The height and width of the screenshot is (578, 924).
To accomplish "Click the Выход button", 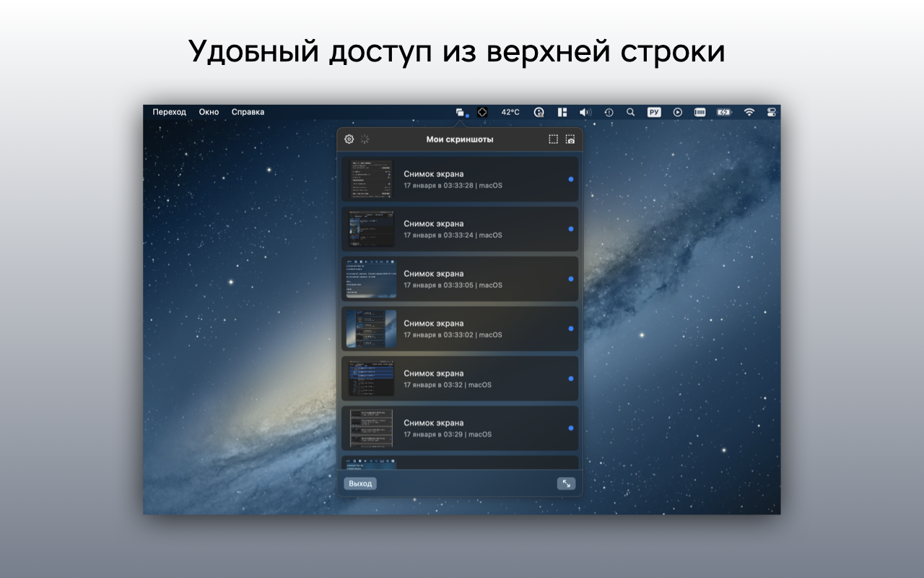I will [360, 483].
